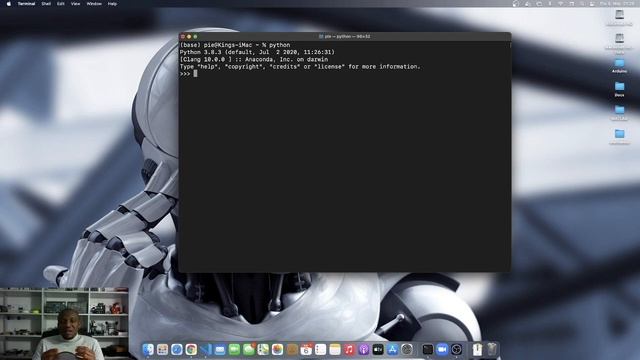Open Zoom from the Dock
Screen dimensions: 640x360
pyautogui.click(x=442, y=349)
